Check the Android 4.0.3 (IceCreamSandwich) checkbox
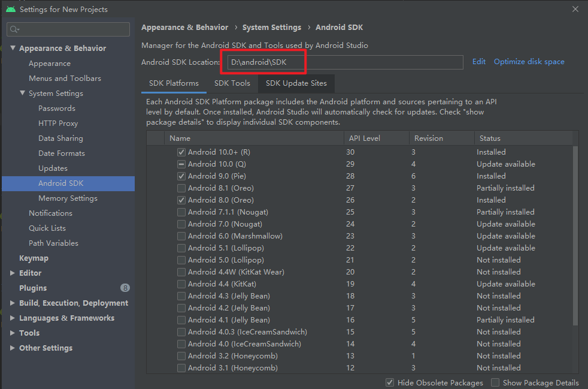This screenshot has height=389, width=588. [x=181, y=332]
